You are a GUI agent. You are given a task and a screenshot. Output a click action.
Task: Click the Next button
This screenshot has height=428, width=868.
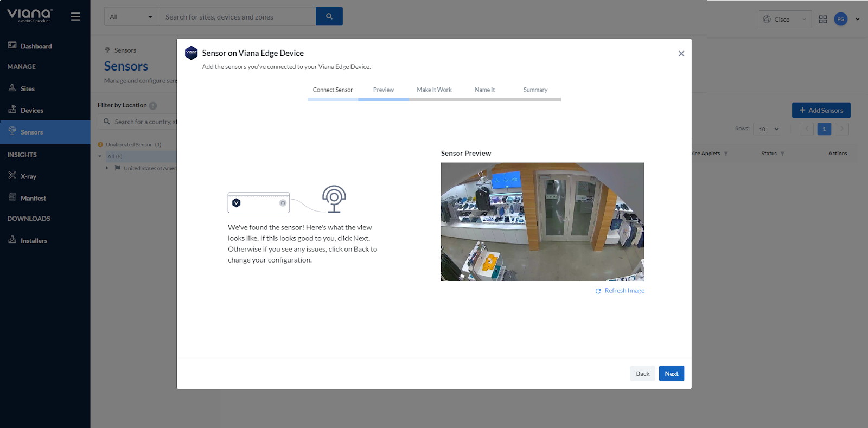pyautogui.click(x=671, y=374)
